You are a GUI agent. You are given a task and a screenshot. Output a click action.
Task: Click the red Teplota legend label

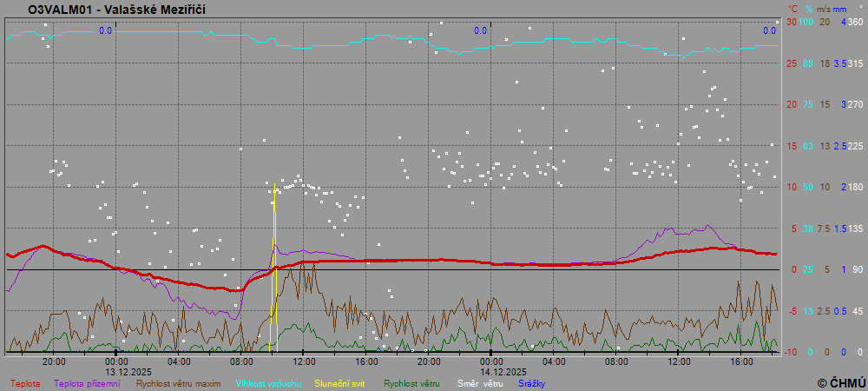(24, 383)
